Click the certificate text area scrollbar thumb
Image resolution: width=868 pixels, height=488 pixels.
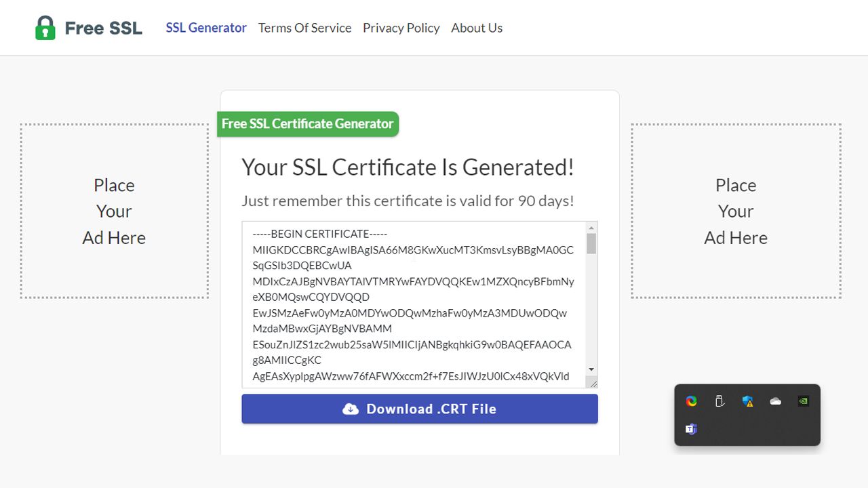click(x=591, y=243)
